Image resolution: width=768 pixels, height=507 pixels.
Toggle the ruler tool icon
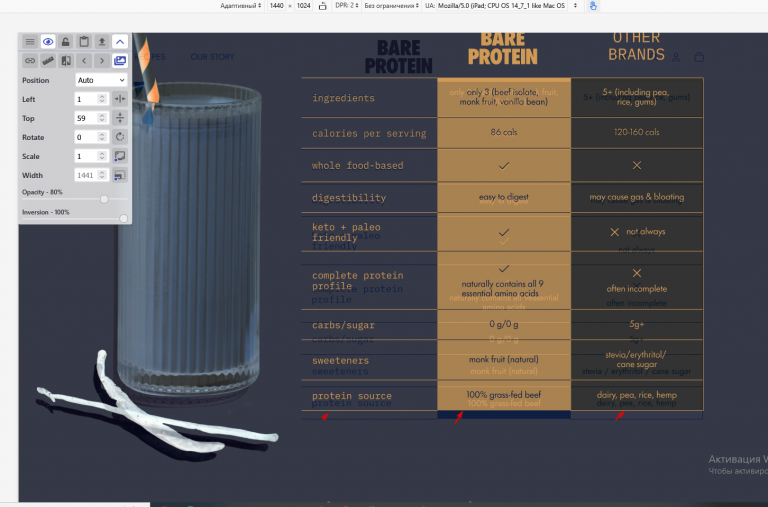(x=48, y=61)
